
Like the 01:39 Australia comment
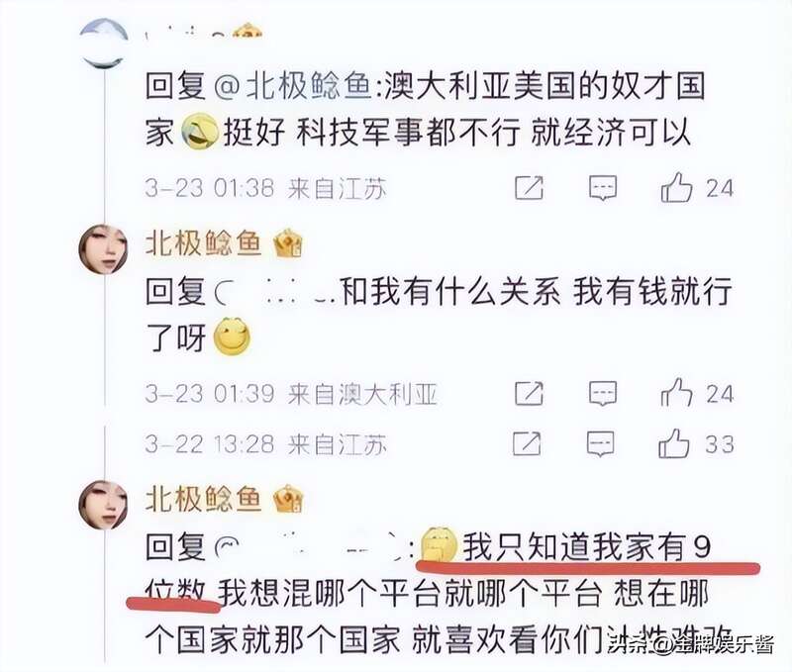coord(676,393)
